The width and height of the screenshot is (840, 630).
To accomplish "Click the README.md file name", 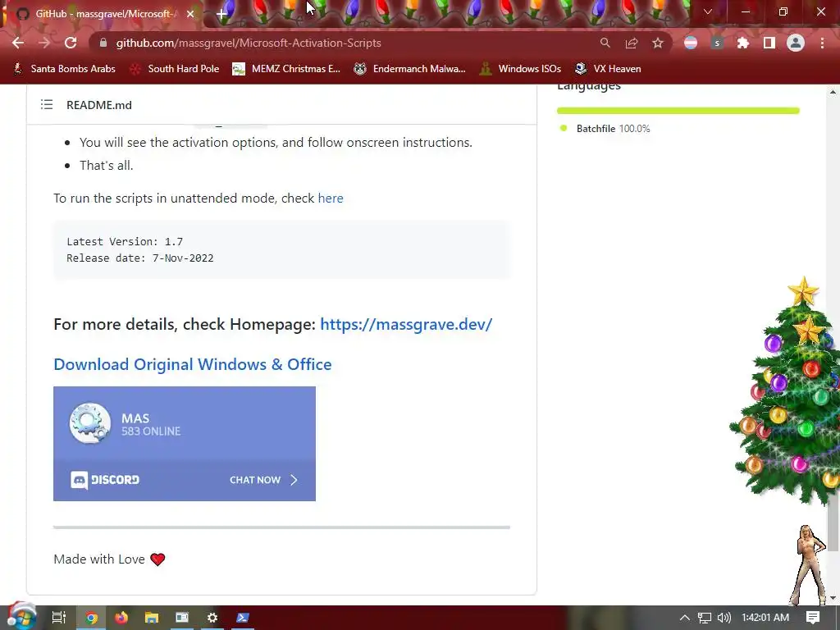I will [99, 105].
